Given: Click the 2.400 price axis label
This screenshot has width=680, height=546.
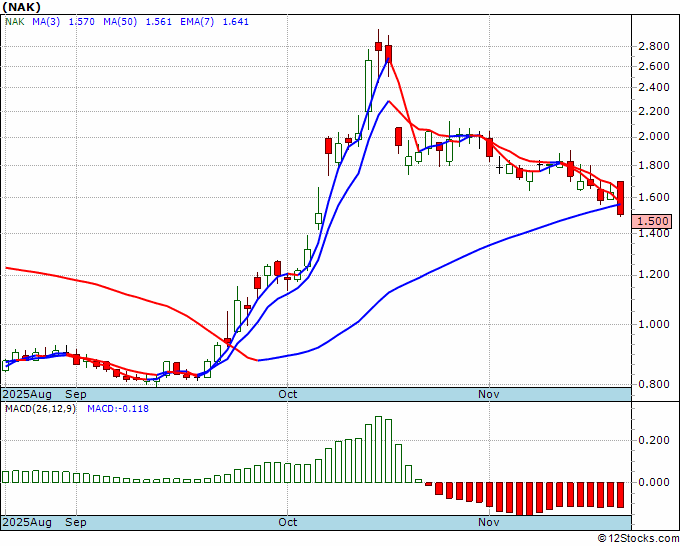Looking at the screenshot, I should [654, 88].
